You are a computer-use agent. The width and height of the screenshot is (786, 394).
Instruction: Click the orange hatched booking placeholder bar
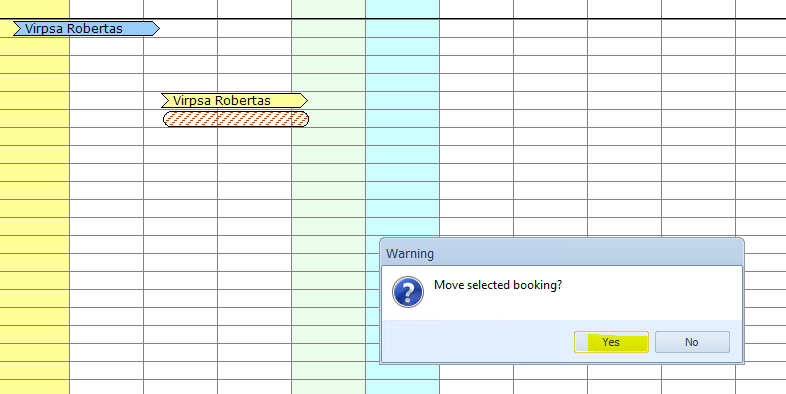(x=236, y=119)
